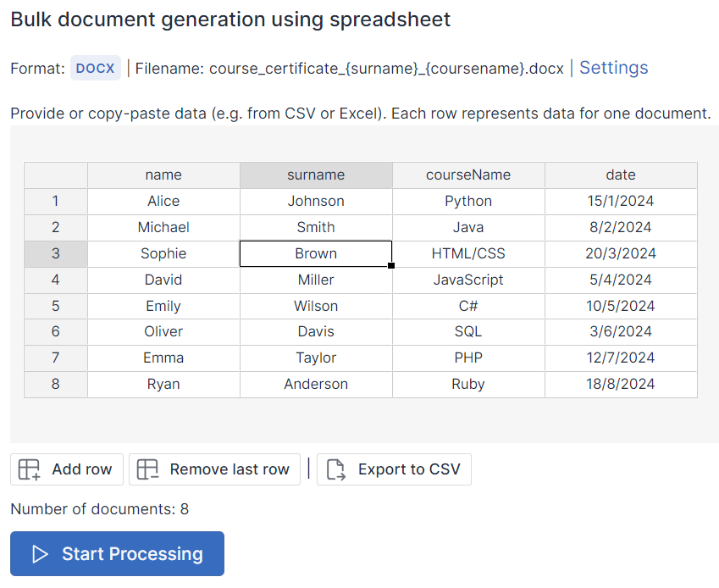The height and width of the screenshot is (588, 719).
Task: Click the name column header
Action: click(163, 175)
